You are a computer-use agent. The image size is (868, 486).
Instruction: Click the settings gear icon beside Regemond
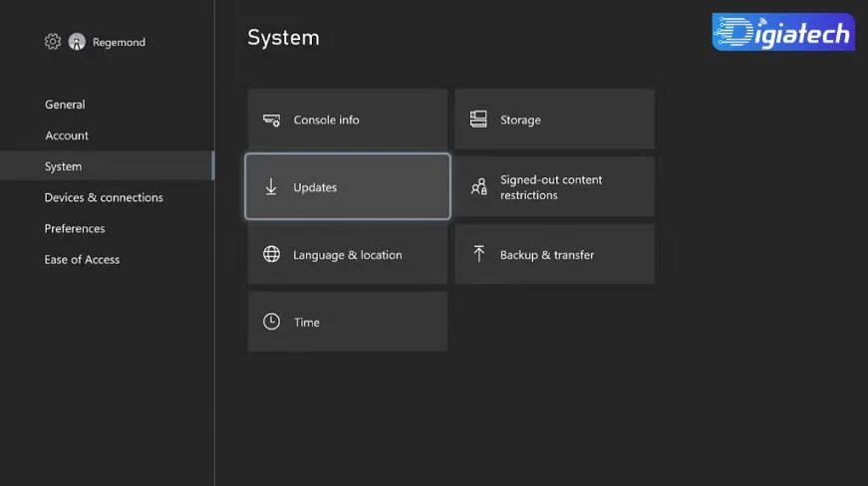(x=53, y=42)
